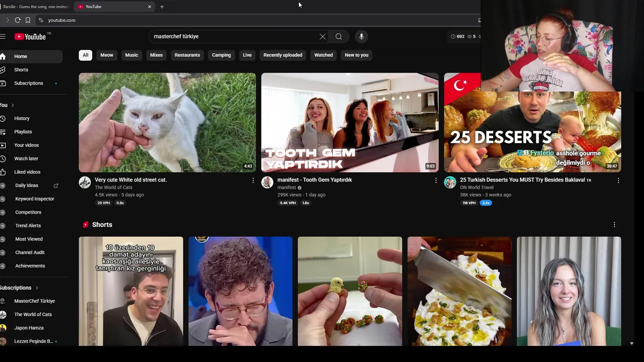Viewport: 644px width, 362px height.
Task: Click ON World Travel channel avatar
Action: (450, 182)
